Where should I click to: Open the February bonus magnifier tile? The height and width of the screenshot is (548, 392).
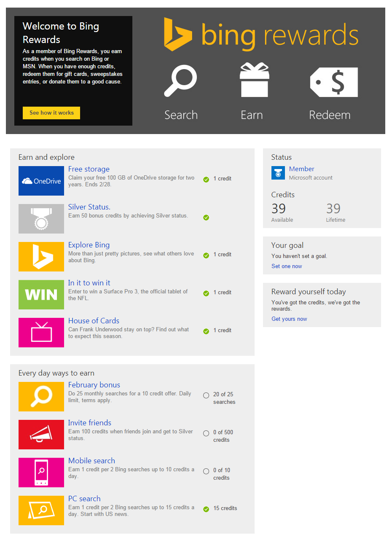point(41,397)
